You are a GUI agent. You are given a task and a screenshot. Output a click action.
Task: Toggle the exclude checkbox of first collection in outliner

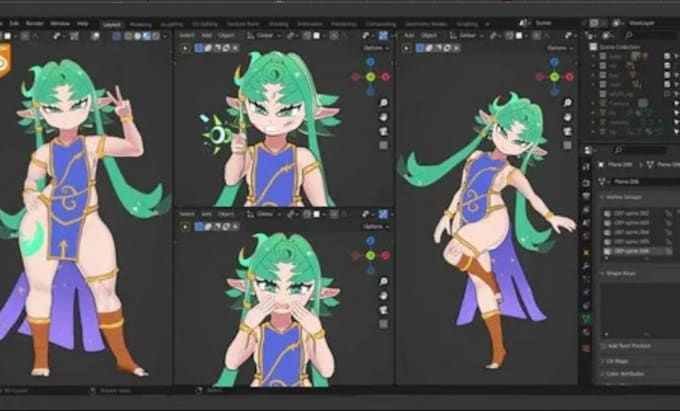(x=667, y=56)
